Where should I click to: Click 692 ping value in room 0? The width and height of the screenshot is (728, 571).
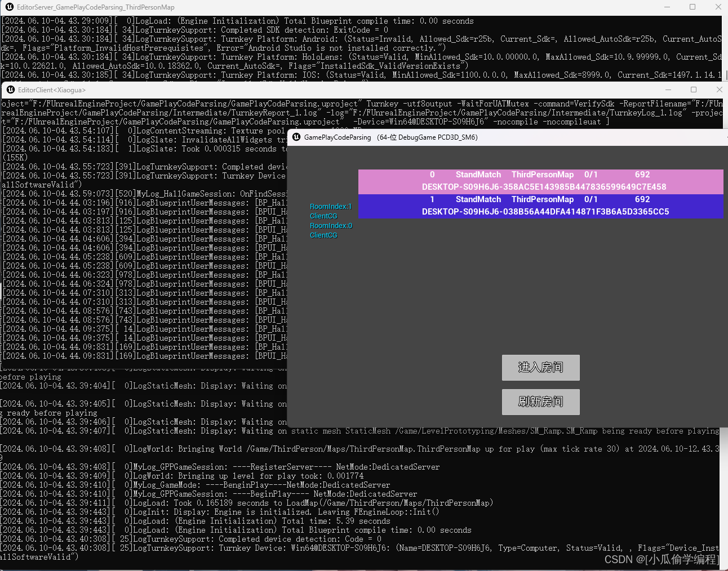[x=642, y=175]
